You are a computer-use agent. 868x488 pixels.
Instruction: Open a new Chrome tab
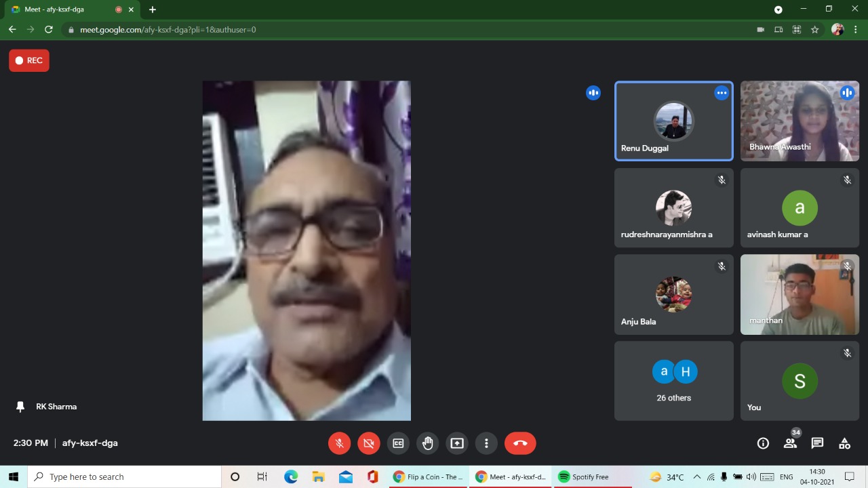[153, 9]
